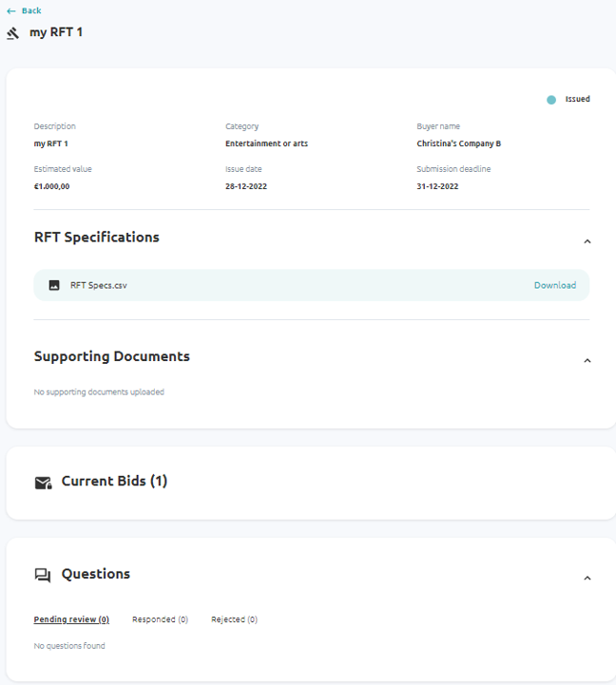Select the buyer name Christina's Company B
The image size is (616, 685).
tap(458, 143)
